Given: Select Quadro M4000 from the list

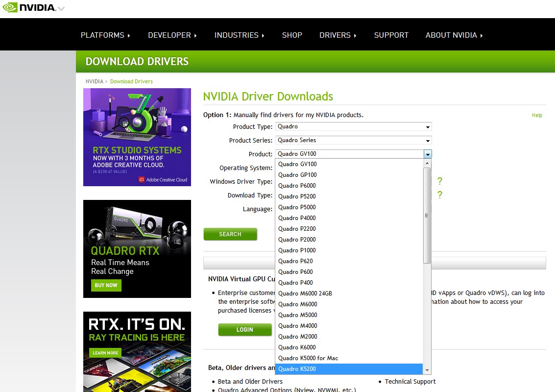Looking at the screenshot, I should pyautogui.click(x=349, y=326).
